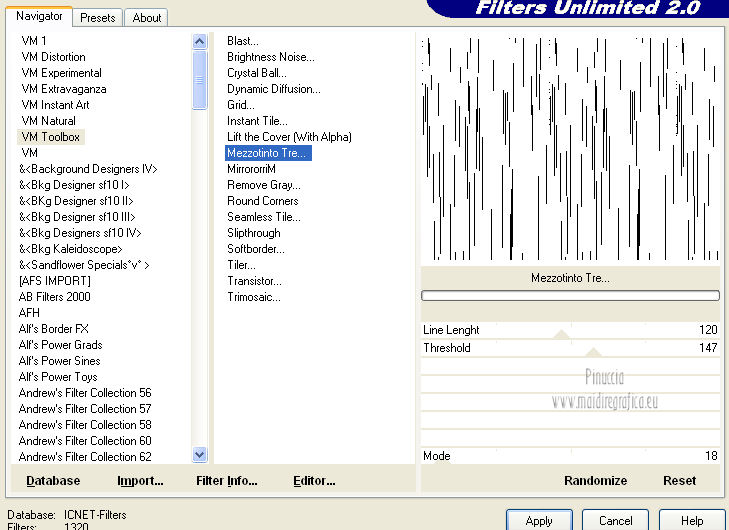Click the Randomize button
The image size is (729, 530).
(595, 480)
